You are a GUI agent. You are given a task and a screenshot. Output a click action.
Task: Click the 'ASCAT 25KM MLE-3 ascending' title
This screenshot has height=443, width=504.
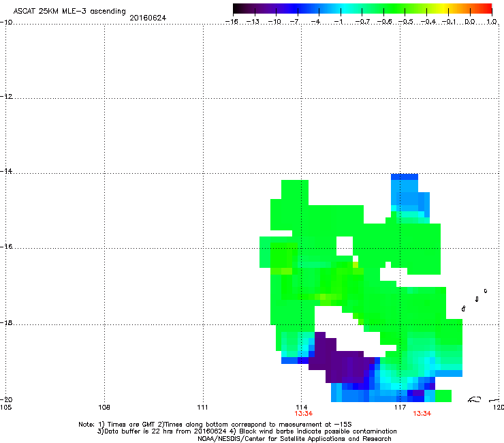point(69,12)
